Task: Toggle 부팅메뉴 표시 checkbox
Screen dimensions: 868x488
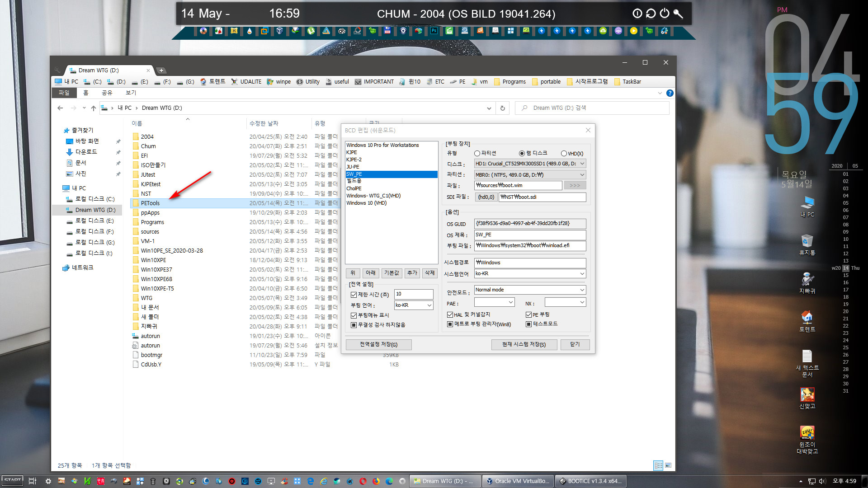Action: coord(354,315)
